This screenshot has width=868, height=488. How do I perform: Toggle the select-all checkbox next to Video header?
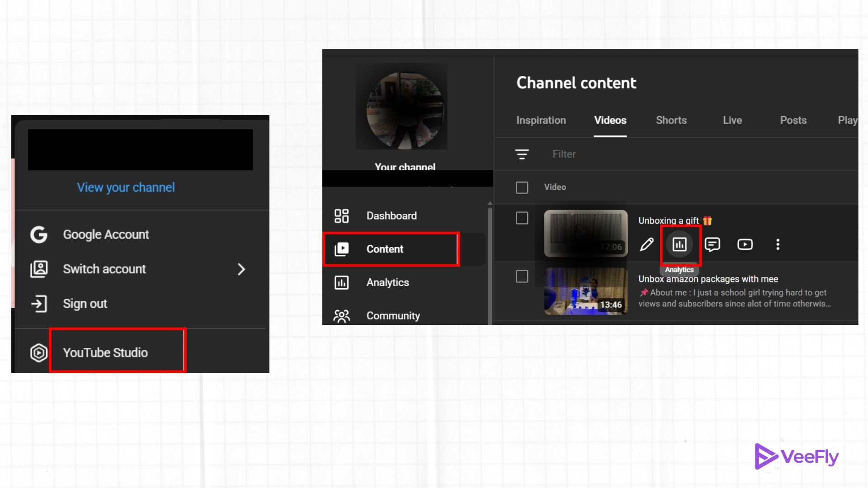click(522, 187)
